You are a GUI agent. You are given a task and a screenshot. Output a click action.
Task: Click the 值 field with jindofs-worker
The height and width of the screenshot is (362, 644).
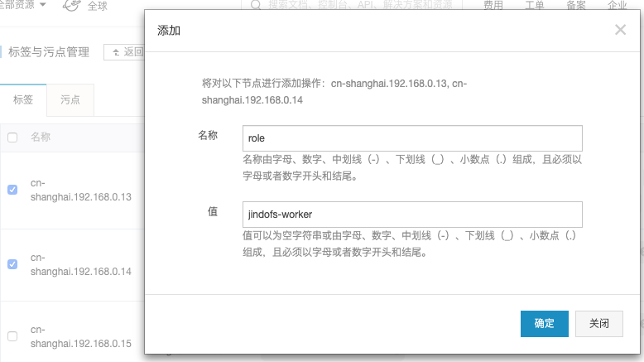(x=412, y=215)
